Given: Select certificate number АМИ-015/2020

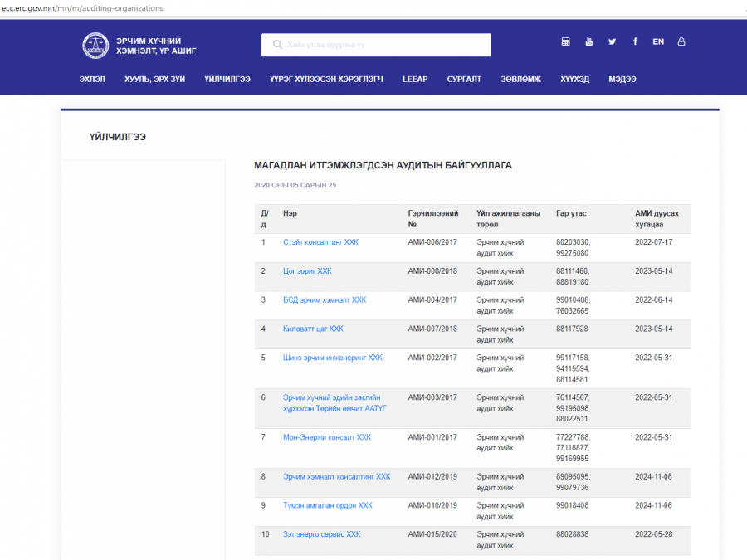Looking at the screenshot, I should tap(432, 534).
